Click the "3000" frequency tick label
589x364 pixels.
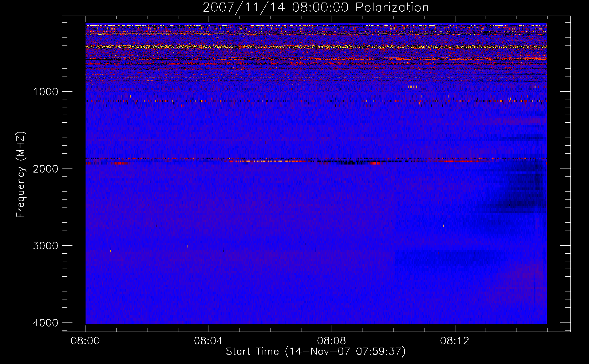tap(46, 246)
